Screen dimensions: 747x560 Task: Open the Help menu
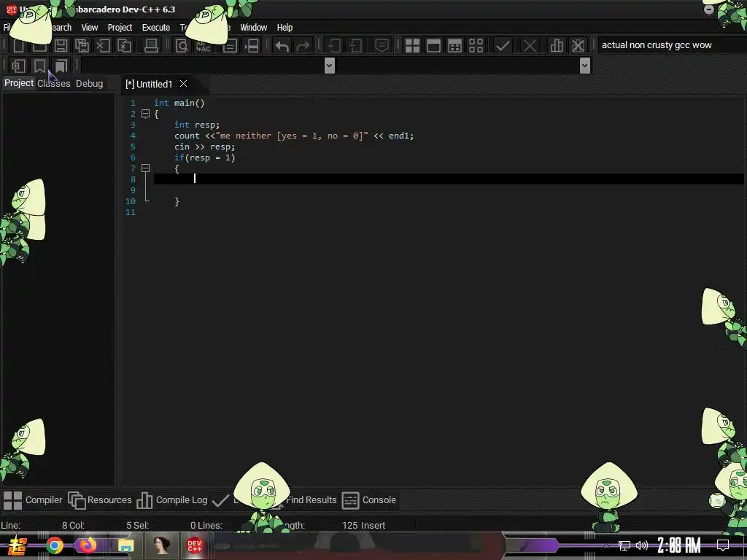click(x=285, y=28)
